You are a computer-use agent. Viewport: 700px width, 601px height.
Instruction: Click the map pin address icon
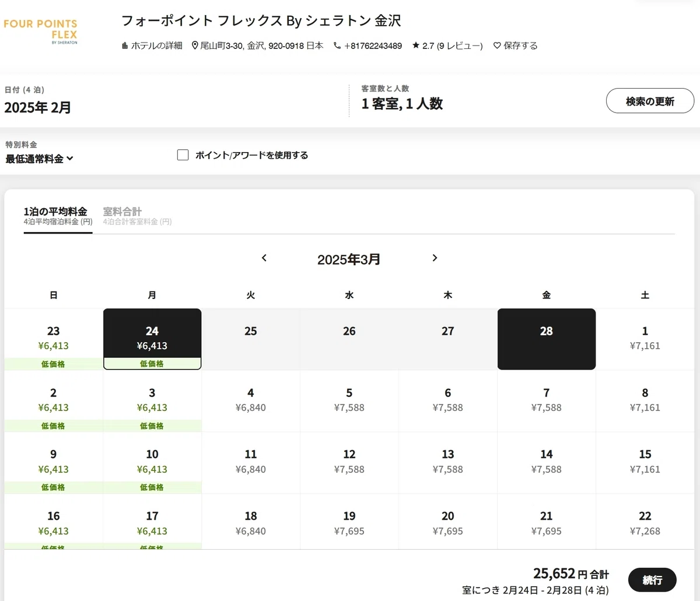(x=195, y=45)
